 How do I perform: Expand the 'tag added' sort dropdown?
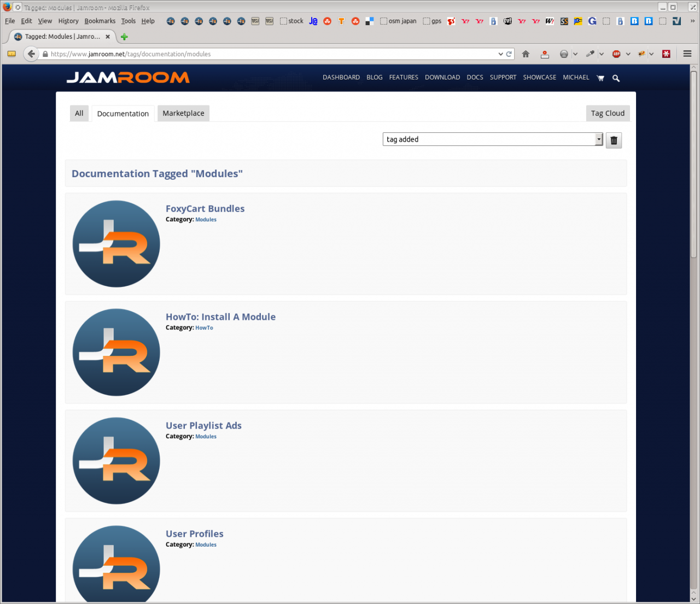599,139
